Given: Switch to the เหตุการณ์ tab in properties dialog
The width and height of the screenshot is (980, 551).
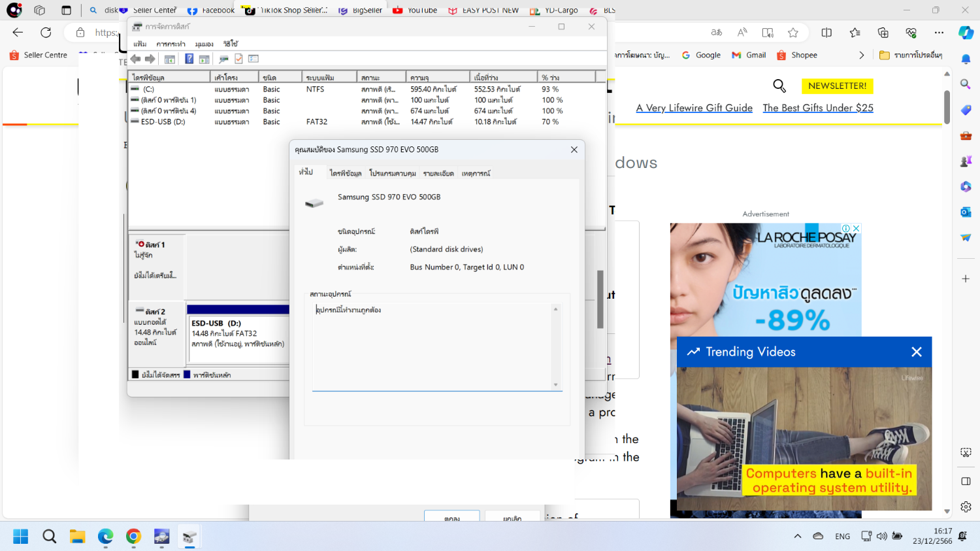Looking at the screenshot, I should pyautogui.click(x=476, y=173).
